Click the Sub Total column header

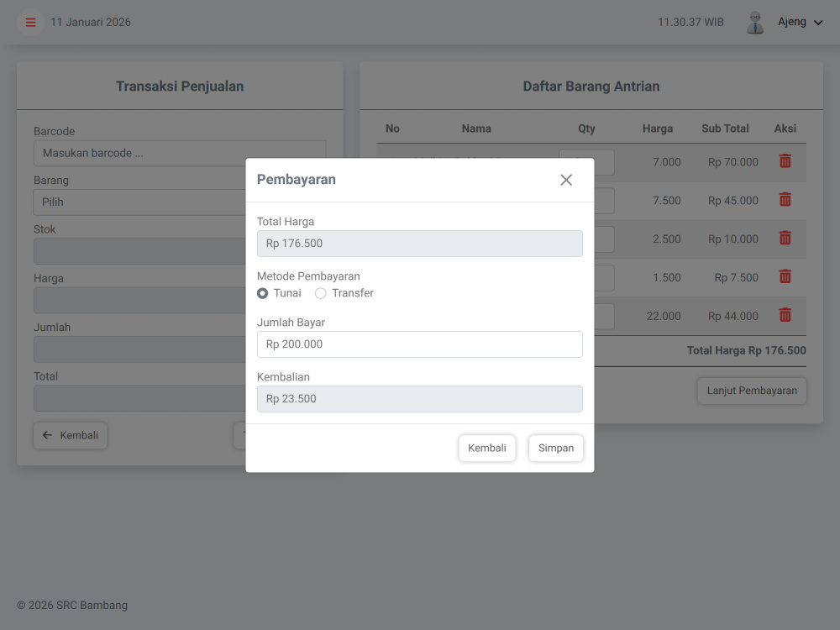tap(726, 129)
